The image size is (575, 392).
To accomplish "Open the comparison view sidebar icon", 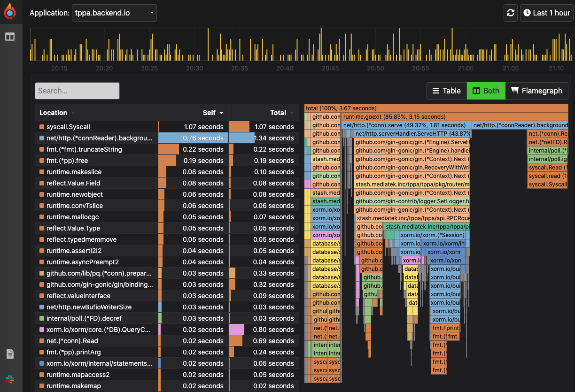I will (x=10, y=36).
